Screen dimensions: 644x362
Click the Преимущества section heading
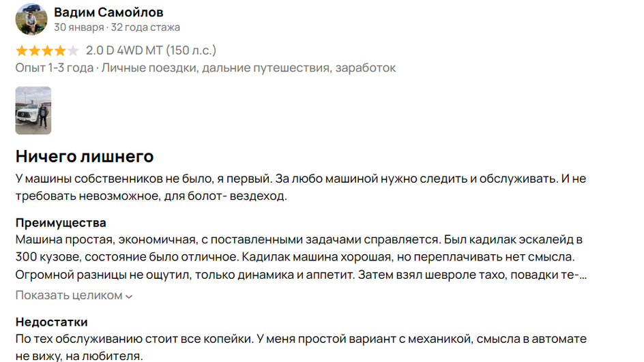pyautogui.click(x=61, y=222)
